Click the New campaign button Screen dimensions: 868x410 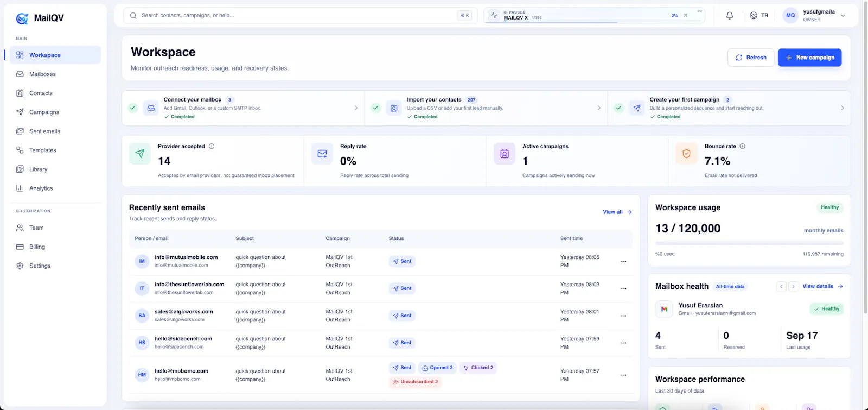click(809, 58)
